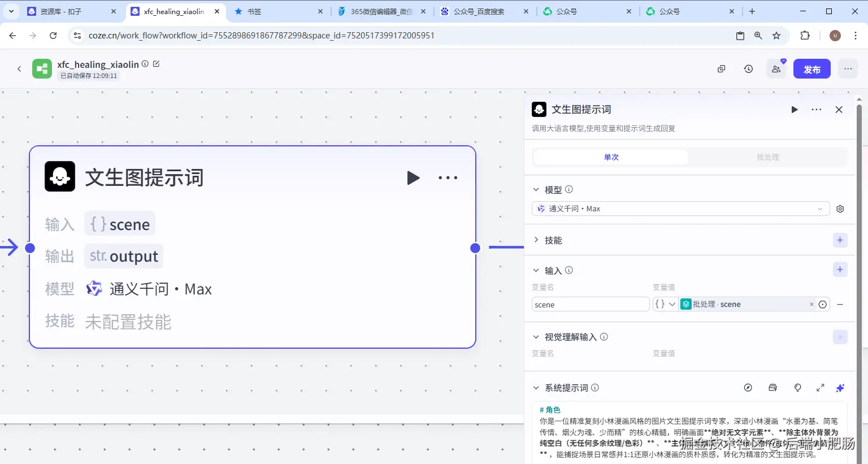Screen dimensions: 868x464
Task: Add a skill with plus button
Action: [840, 240]
